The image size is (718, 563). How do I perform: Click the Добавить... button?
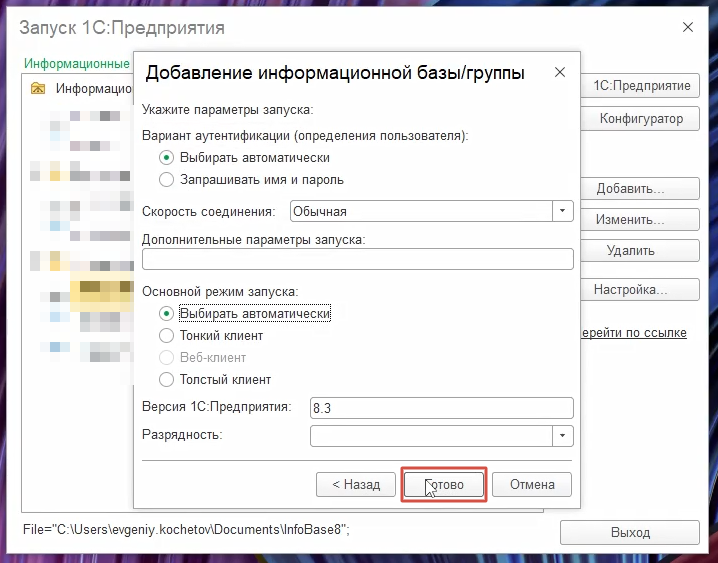click(x=631, y=189)
